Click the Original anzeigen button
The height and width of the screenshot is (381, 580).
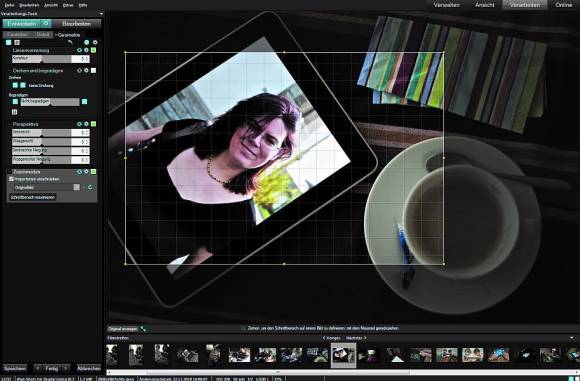122,329
